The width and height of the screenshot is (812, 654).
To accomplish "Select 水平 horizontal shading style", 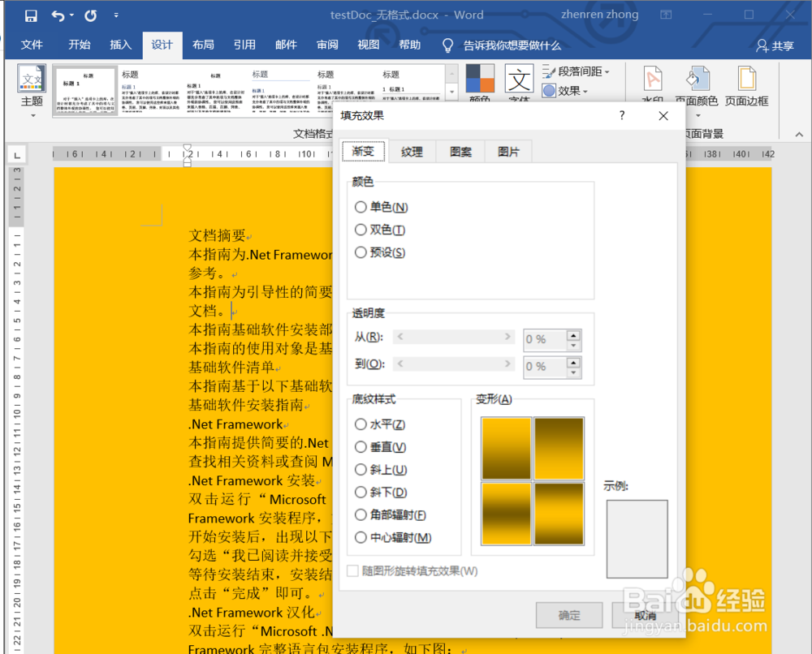I will click(x=379, y=424).
